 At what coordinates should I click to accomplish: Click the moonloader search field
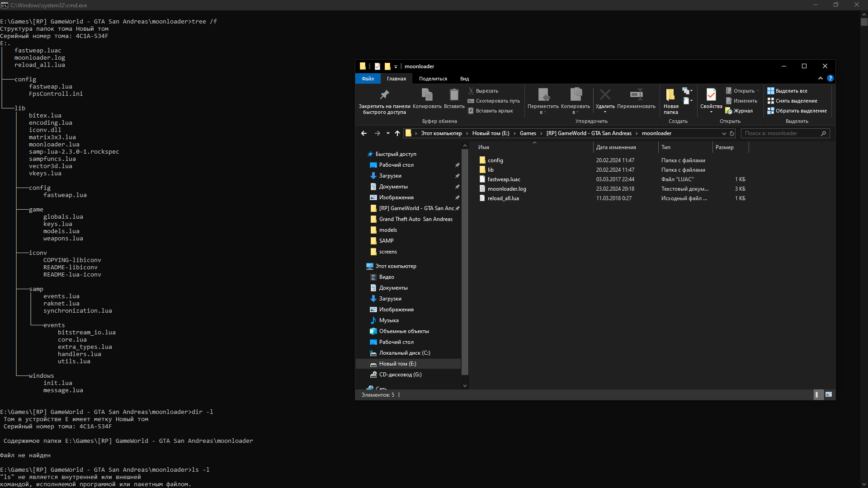click(x=781, y=133)
